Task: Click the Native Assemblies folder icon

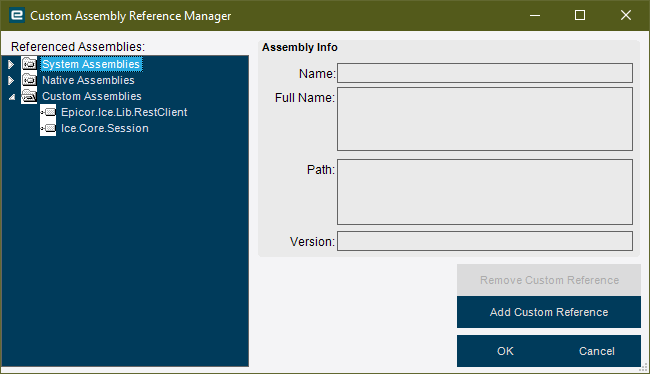Action: (29, 80)
